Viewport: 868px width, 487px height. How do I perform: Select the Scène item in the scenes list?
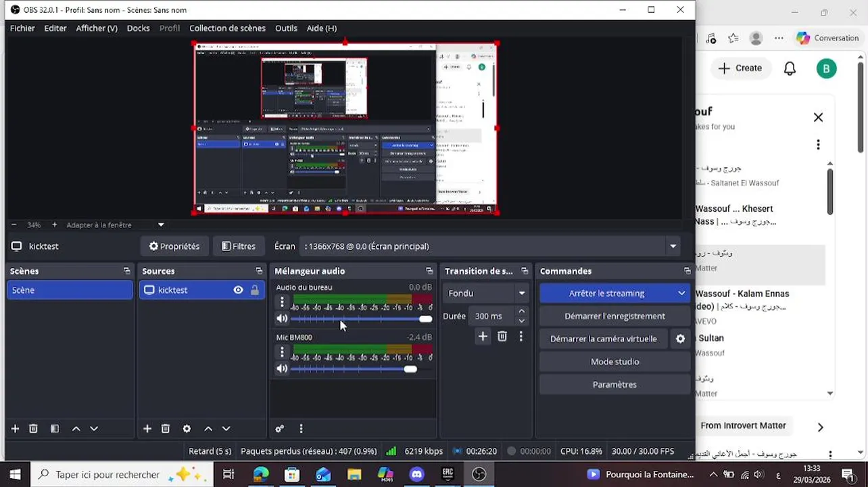click(x=70, y=290)
